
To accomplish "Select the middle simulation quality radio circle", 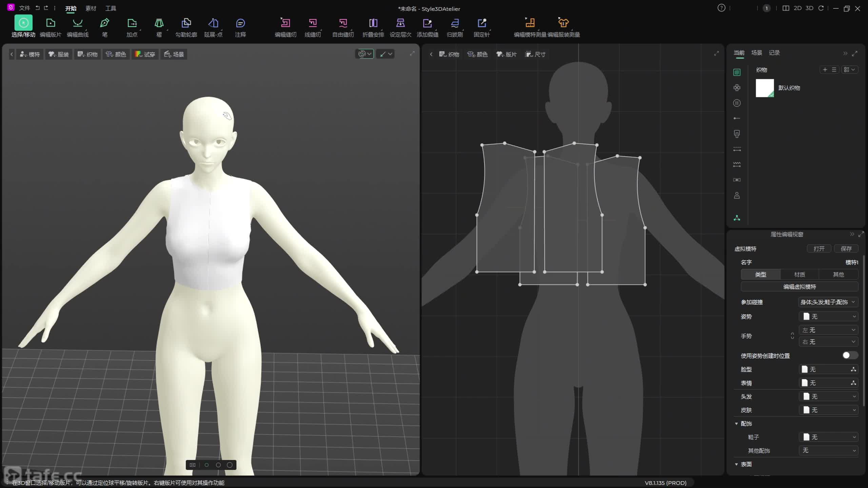I will click(x=218, y=465).
